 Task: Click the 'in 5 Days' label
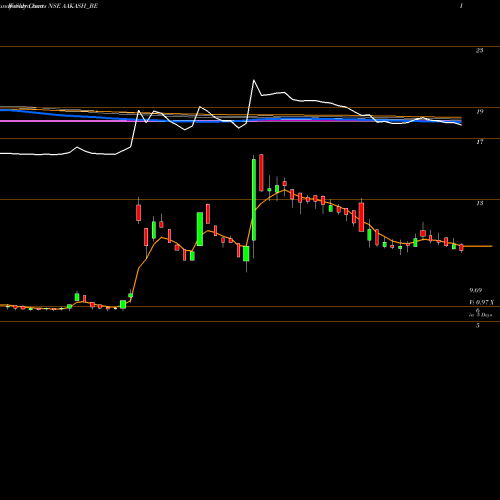point(480,315)
